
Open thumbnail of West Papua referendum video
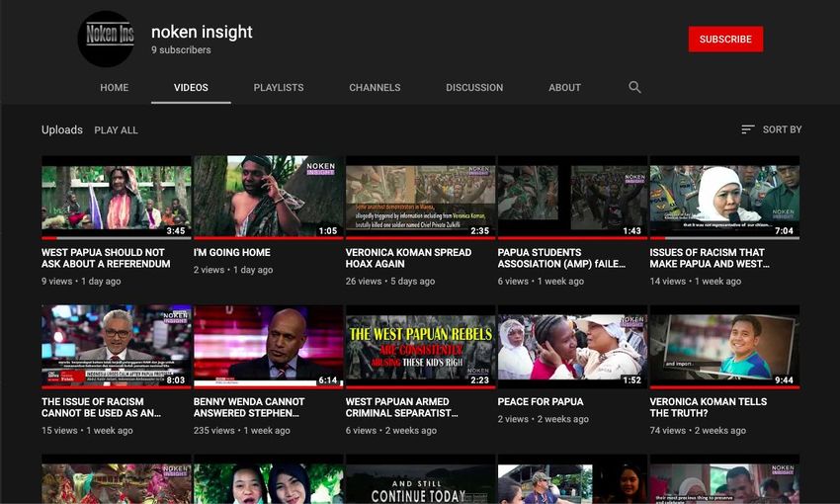[117, 197]
